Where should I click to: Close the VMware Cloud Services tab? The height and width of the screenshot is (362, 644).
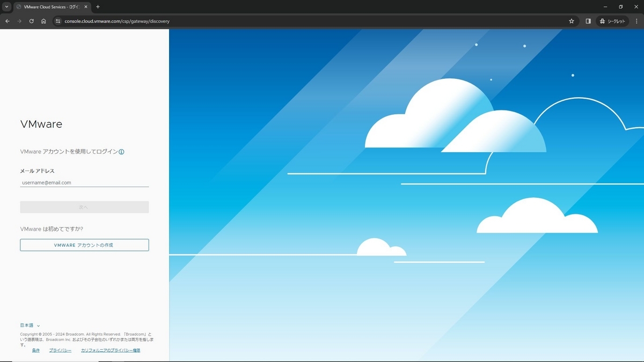[85, 7]
